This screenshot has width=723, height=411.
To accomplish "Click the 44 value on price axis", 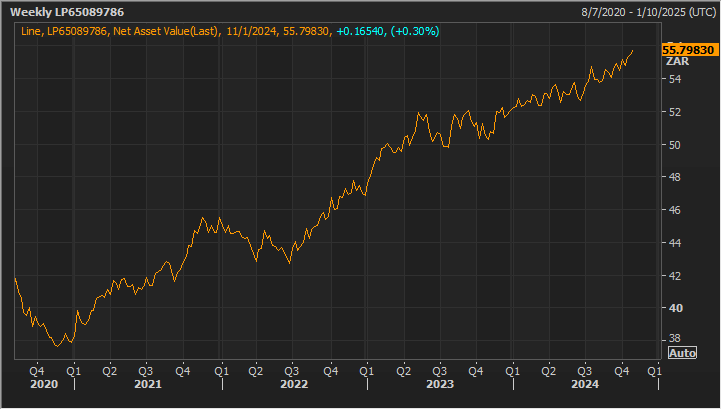I will point(676,244).
